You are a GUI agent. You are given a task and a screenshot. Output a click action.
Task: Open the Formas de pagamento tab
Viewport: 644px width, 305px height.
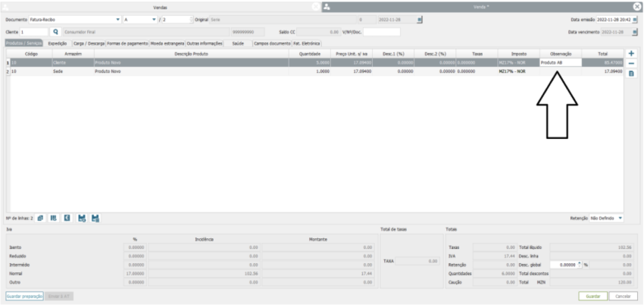click(x=127, y=44)
